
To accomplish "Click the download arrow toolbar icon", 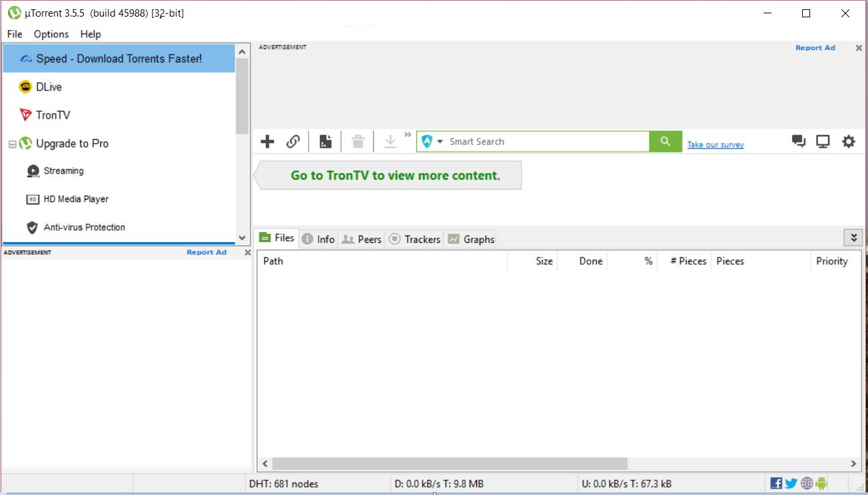I will coord(390,142).
